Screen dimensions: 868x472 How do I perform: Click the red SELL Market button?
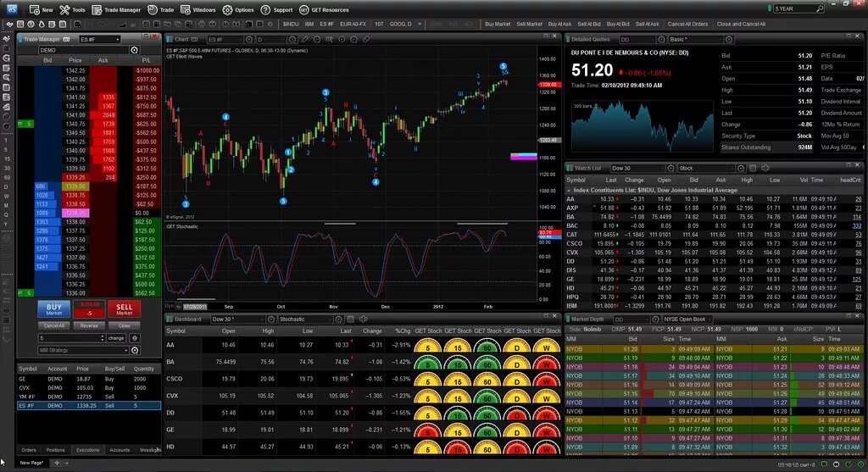pyautogui.click(x=124, y=308)
